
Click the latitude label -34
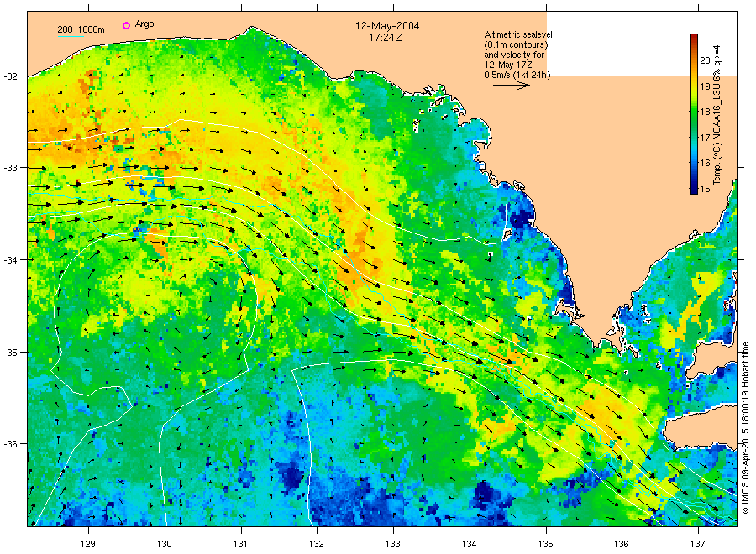click(x=10, y=260)
